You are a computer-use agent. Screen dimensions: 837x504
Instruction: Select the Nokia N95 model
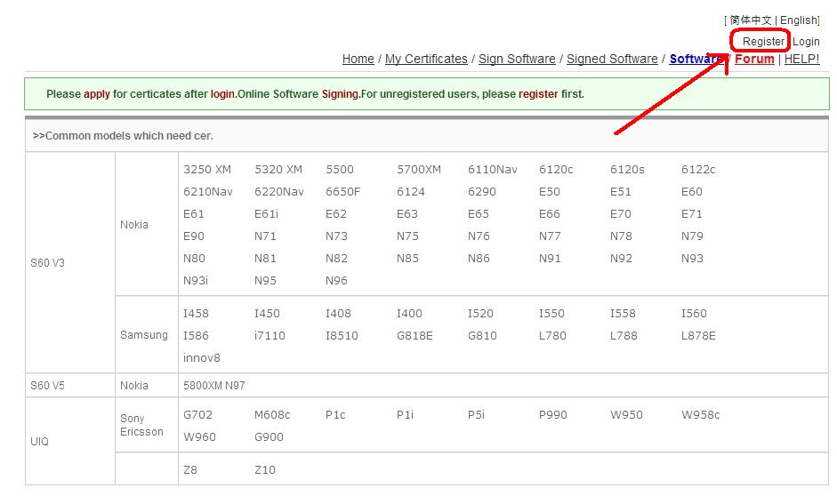tap(265, 281)
